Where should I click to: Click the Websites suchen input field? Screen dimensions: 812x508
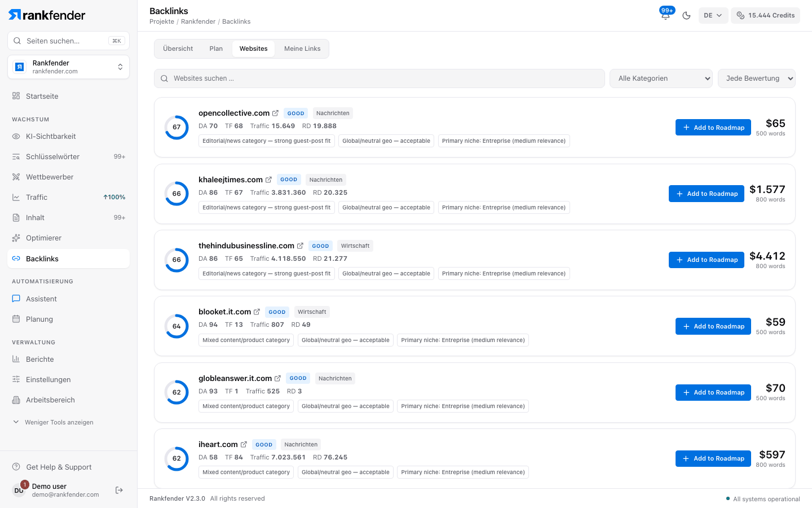[379, 78]
